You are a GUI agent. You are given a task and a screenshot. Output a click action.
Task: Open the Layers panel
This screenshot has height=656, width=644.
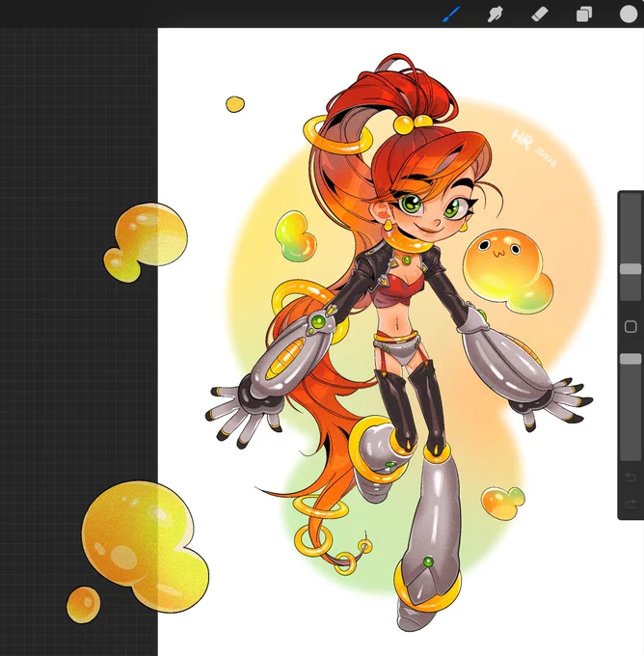point(584,14)
